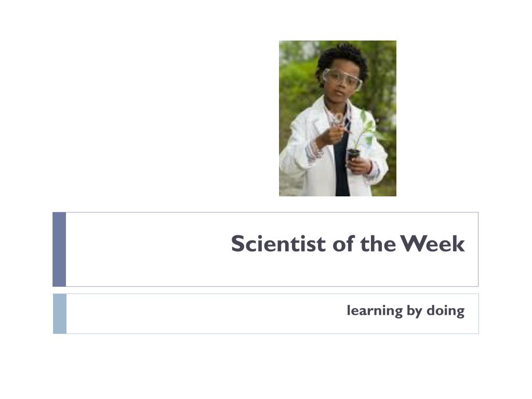Screen dimensions: 532x399
Task: Click the 'Scientist of the Week' title
Action: coord(348,244)
